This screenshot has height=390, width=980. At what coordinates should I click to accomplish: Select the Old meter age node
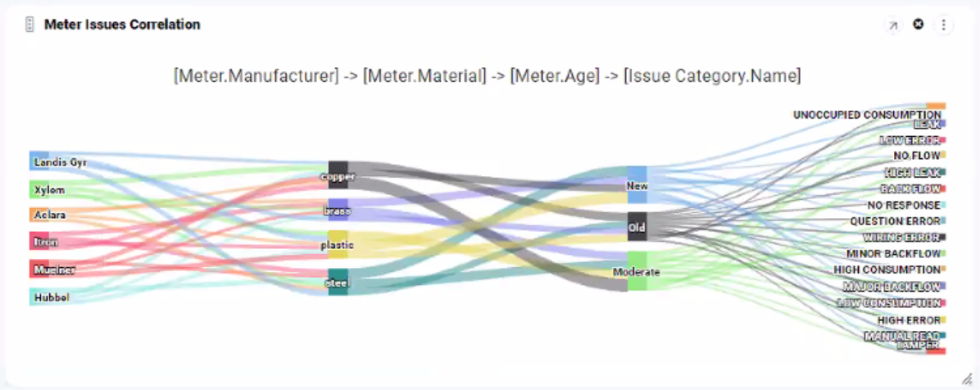[637, 227]
